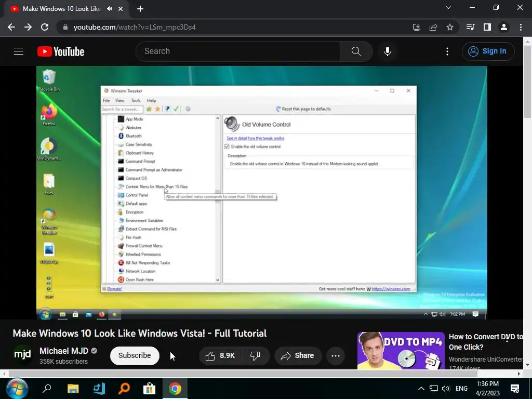Viewport: 532px width, 399px height.
Task: Mute the tab using its speaker icon
Action: (x=109, y=9)
